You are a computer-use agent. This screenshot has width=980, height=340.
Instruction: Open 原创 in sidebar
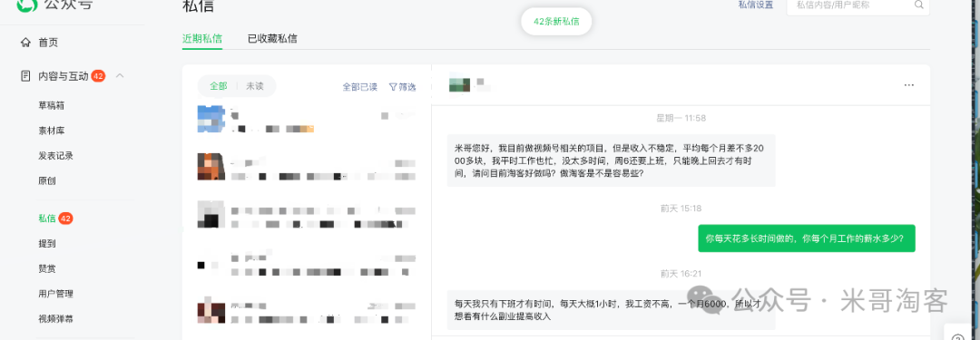47,180
